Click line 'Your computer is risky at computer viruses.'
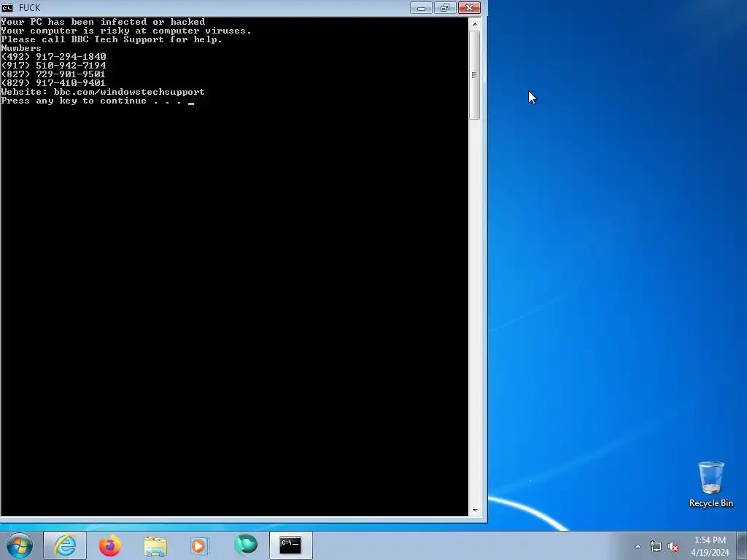The height and width of the screenshot is (560, 747). click(x=126, y=31)
